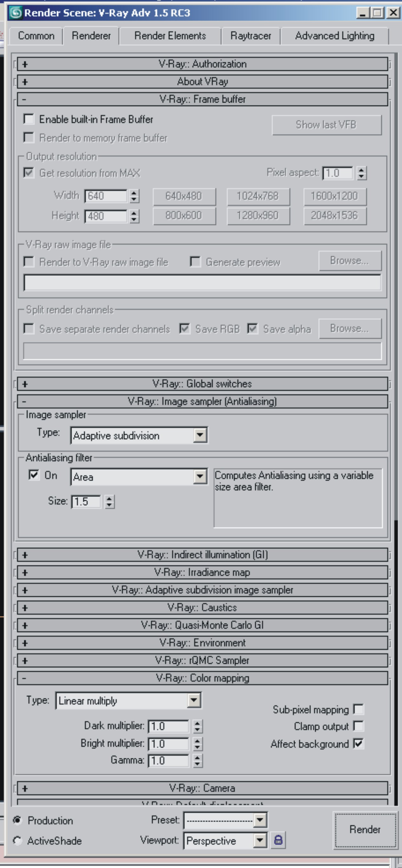
Task: Select the ActiveShade radio button
Action: point(17,840)
